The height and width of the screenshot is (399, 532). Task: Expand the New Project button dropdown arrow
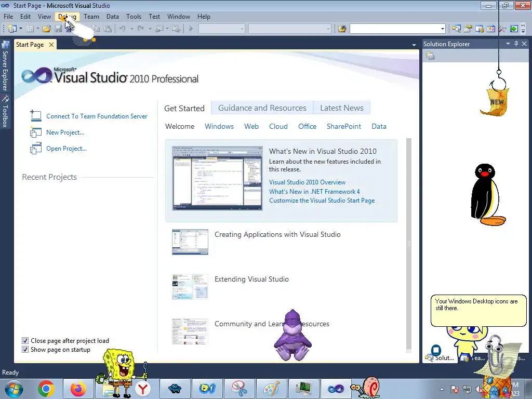click(x=20, y=29)
